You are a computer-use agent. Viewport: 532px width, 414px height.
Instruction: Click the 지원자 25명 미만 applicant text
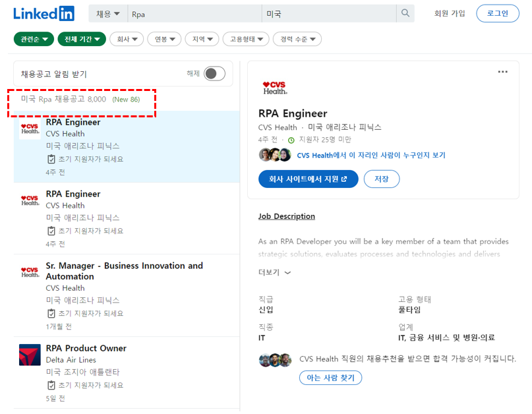[x=325, y=140]
